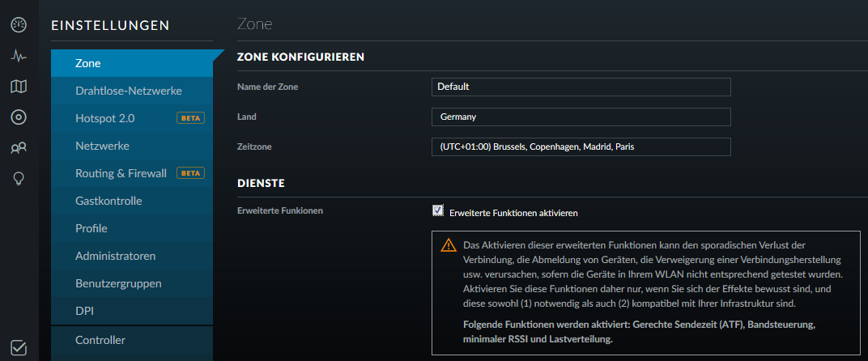This screenshot has height=361, width=868.
Task: Click the orange warning triangle icon
Action: tap(448, 246)
